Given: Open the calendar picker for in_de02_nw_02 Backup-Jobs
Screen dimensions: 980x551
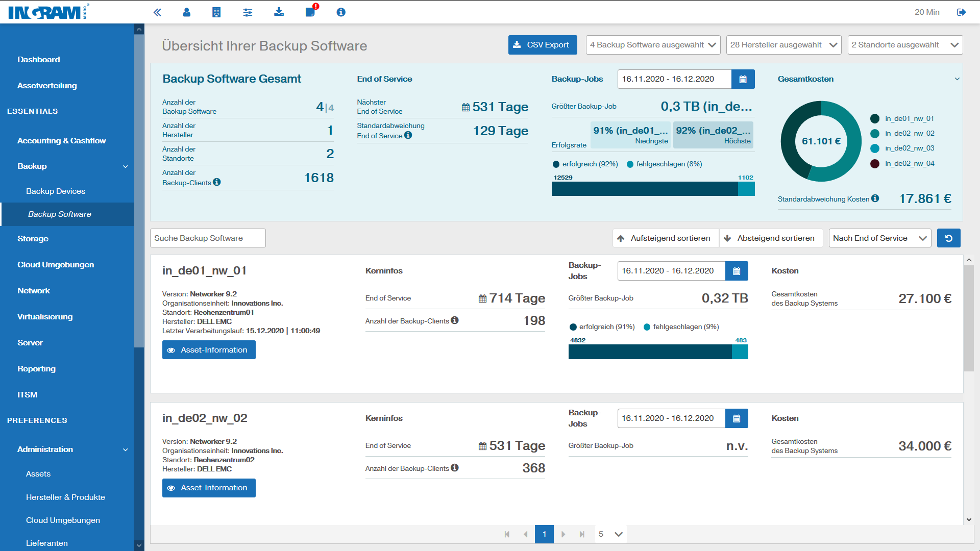Looking at the screenshot, I should [737, 418].
